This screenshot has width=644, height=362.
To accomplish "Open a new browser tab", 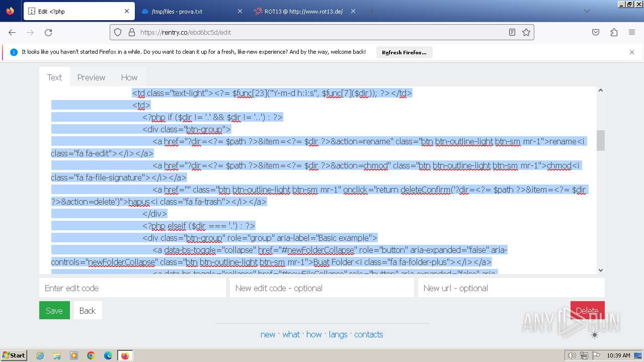I will (372, 11).
